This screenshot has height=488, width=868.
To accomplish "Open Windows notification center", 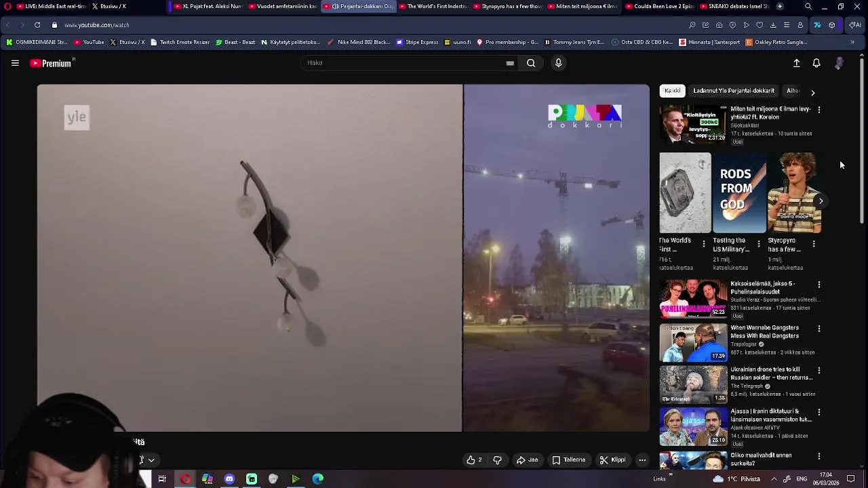I will tap(851, 479).
